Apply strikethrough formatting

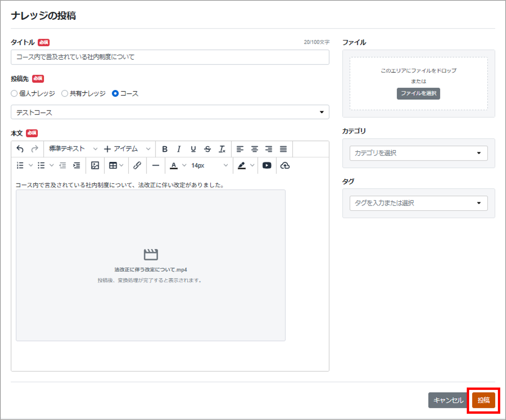(207, 149)
